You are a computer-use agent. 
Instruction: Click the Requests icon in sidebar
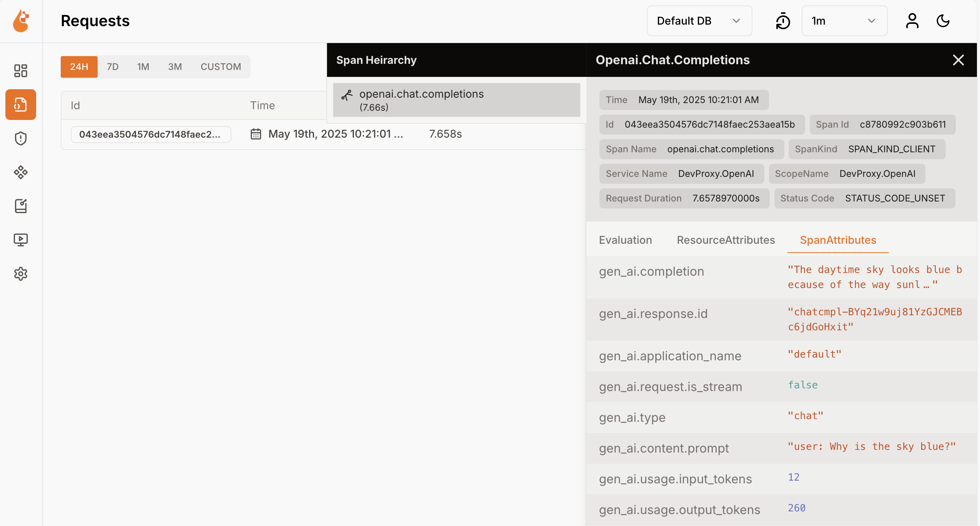click(x=21, y=105)
